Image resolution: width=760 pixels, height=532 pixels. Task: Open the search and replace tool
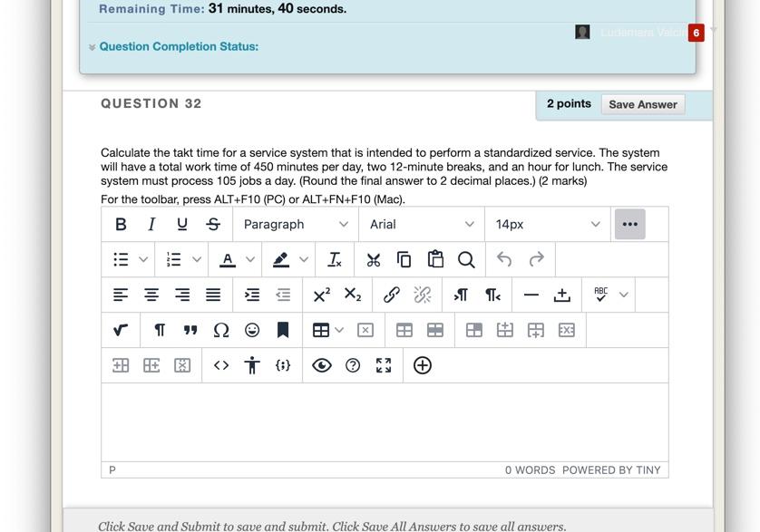click(466, 259)
